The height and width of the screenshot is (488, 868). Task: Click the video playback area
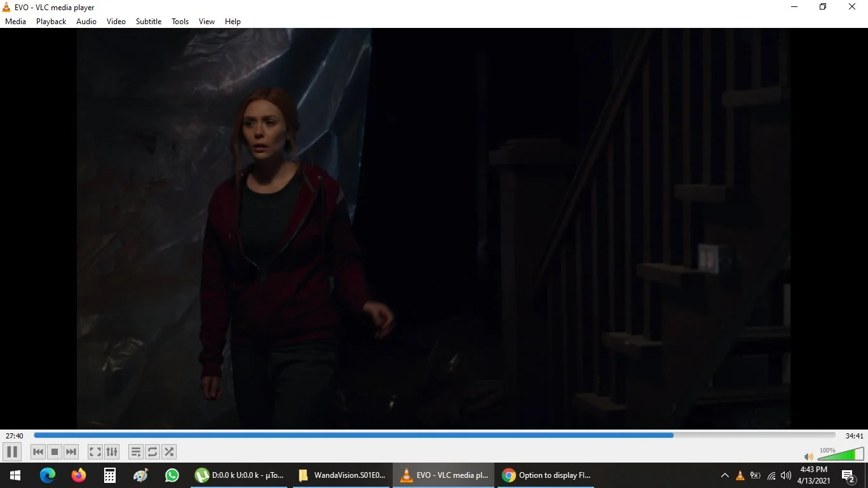pyautogui.click(x=434, y=228)
